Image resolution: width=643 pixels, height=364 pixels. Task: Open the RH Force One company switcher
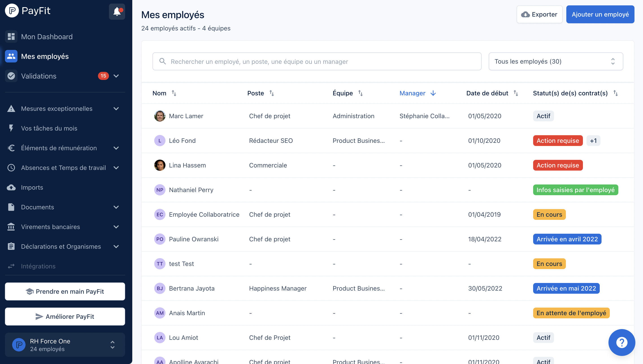point(65,345)
